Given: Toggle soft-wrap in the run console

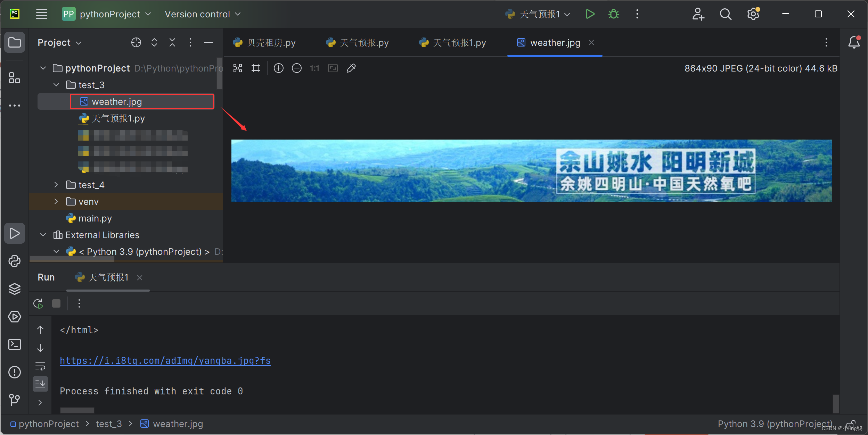Looking at the screenshot, I should pyautogui.click(x=41, y=365).
